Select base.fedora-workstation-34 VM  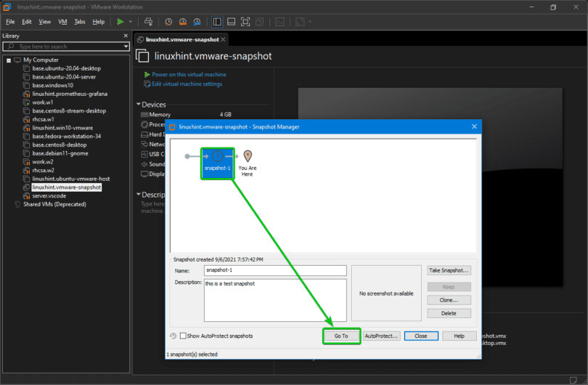[66, 137]
